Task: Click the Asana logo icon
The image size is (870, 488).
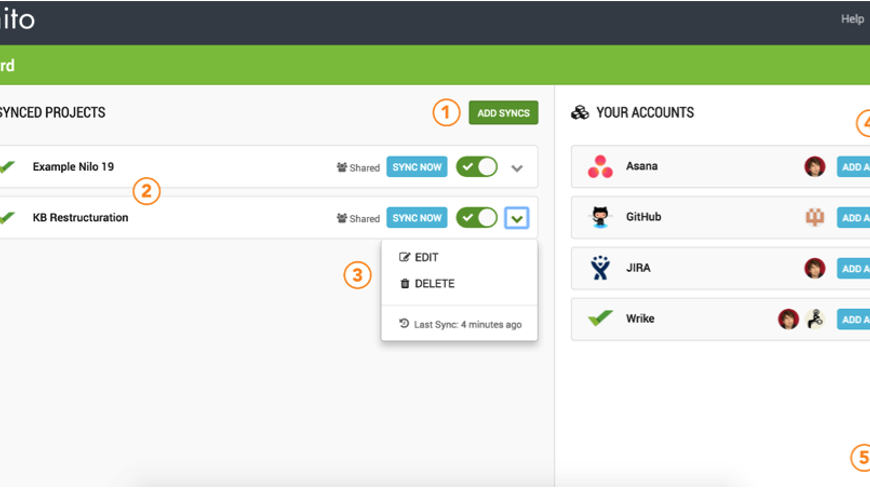Action: [600, 167]
